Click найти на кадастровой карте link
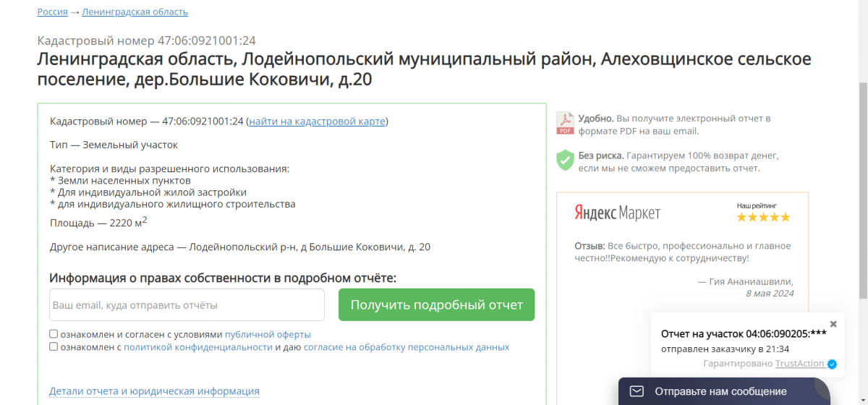The height and width of the screenshot is (405, 868). [x=317, y=121]
